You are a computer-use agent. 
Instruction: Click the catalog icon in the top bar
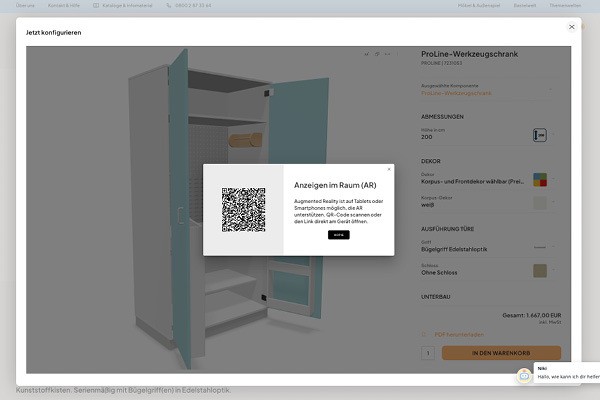click(x=96, y=5)
